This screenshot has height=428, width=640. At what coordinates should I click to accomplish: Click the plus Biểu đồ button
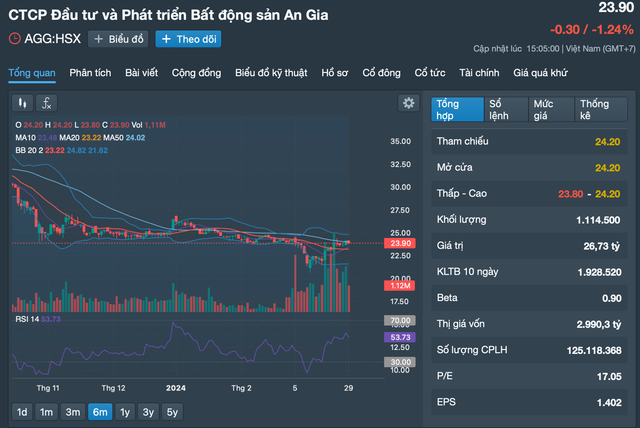pyautogui.click(x=118, y=39)
